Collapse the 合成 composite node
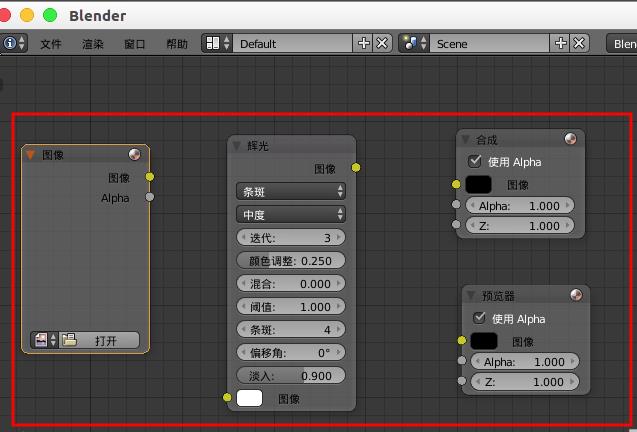 click(x=466, y=139)
